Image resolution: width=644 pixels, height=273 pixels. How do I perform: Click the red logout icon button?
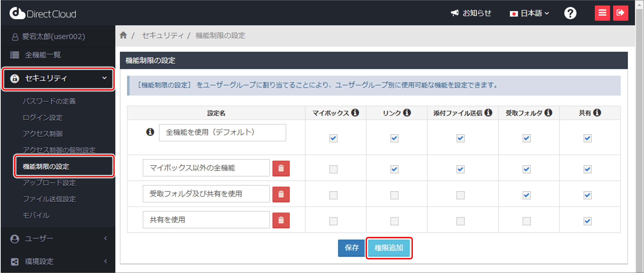pyautogui.click(x=621, y=13)
